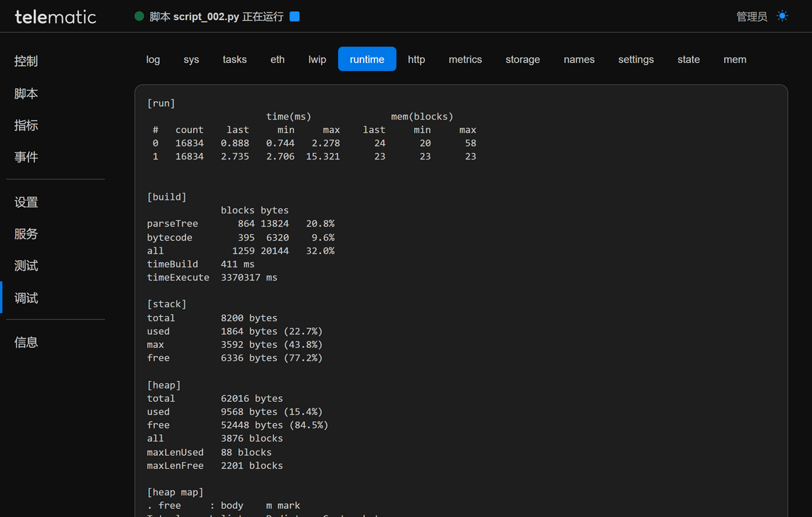
Task: Open the 信息 sidebar link
Action: (x=26, y=343)
